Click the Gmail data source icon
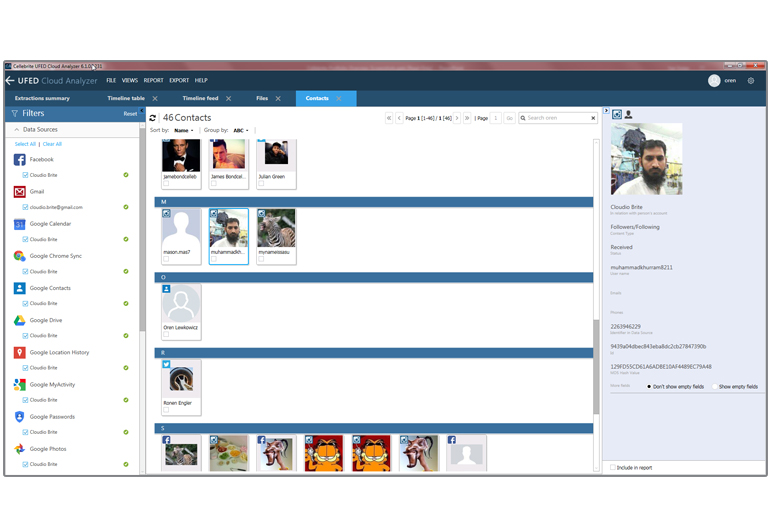This screenshot has width=770, height=530. [x=20, y=192]
